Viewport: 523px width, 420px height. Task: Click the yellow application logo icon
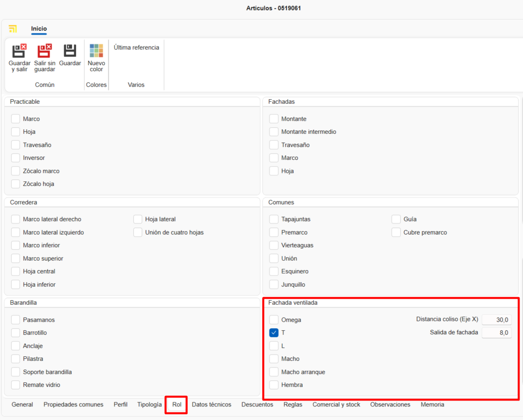click(x=13, y=29)
